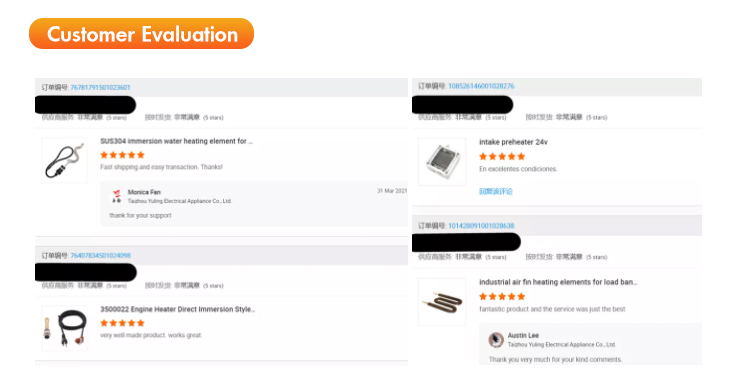Open the intake preheater 24v product title
The image size is (750, 382).
point(513,142)
